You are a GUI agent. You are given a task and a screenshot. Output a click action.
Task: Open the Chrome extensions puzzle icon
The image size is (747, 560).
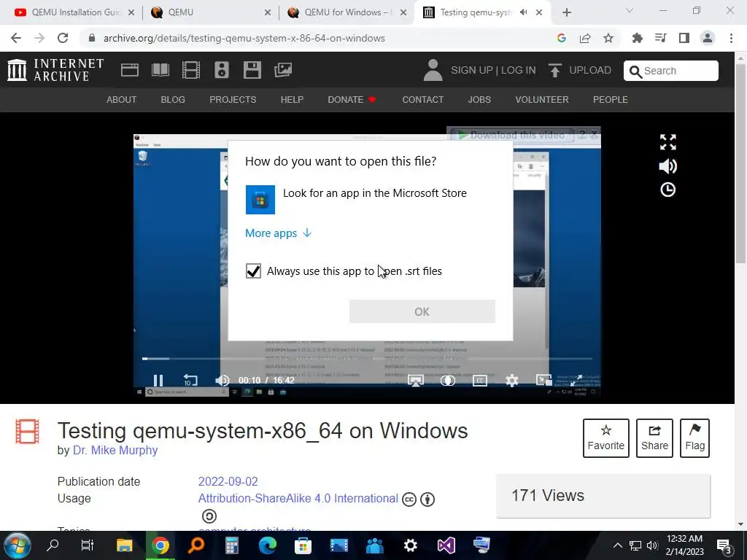coord(637,38)
